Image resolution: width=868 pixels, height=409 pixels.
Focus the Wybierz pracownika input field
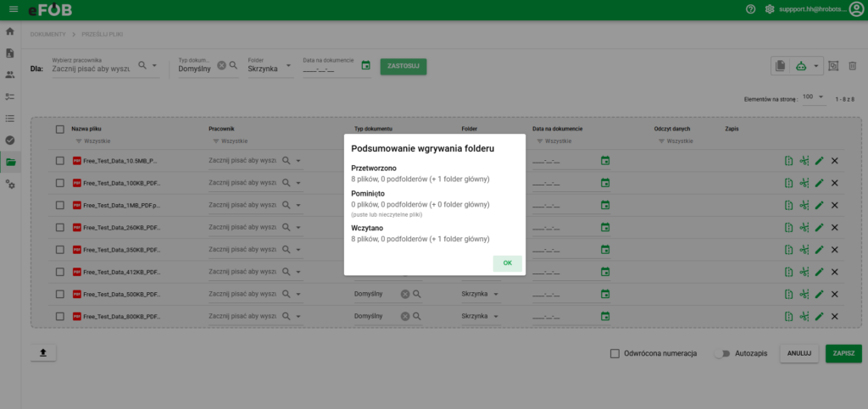click(92, 69)
